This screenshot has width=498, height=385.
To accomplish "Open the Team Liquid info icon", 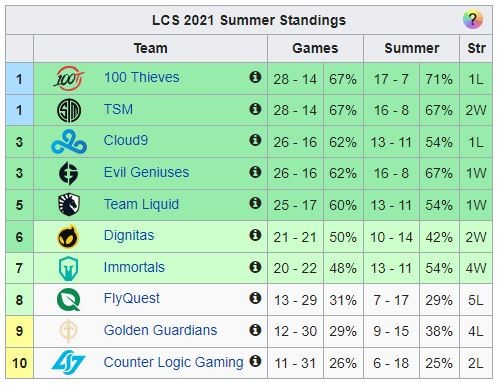I will point(255,203).
